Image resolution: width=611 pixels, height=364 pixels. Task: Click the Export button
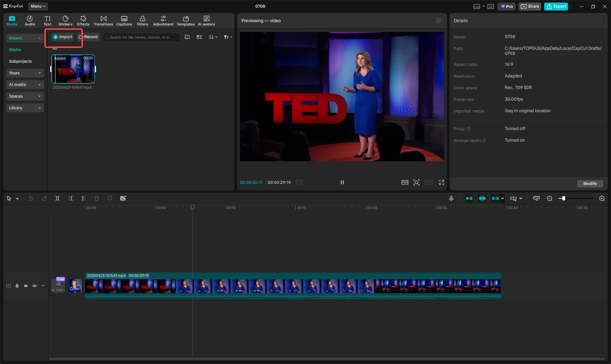point(556,6)
